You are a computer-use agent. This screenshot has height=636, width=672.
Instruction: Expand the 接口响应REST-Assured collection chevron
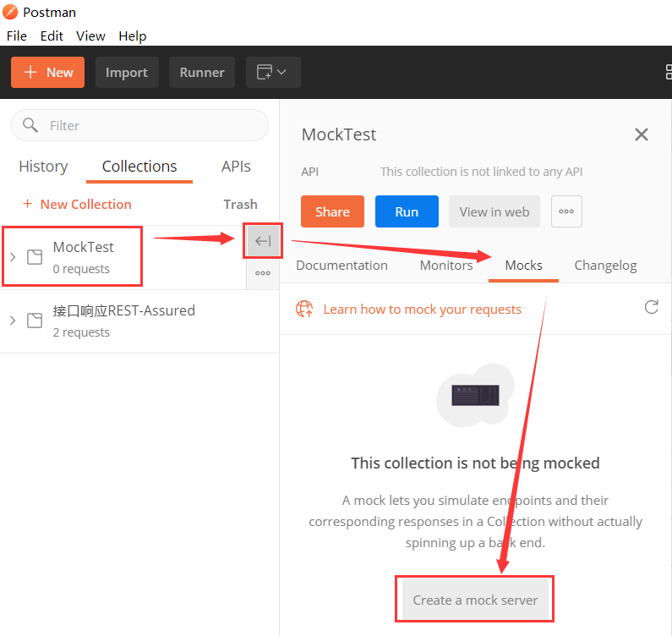[x=13, y=321]
